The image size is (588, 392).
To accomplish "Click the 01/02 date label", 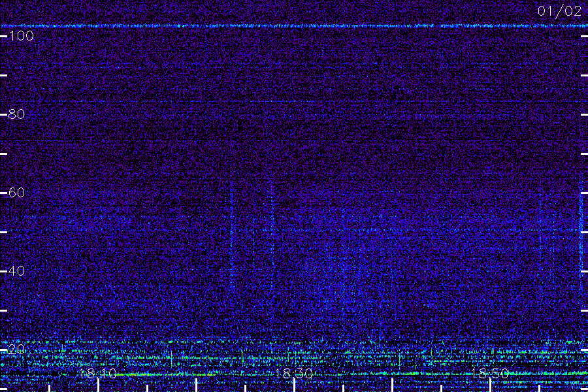I will tap(559, 11).
